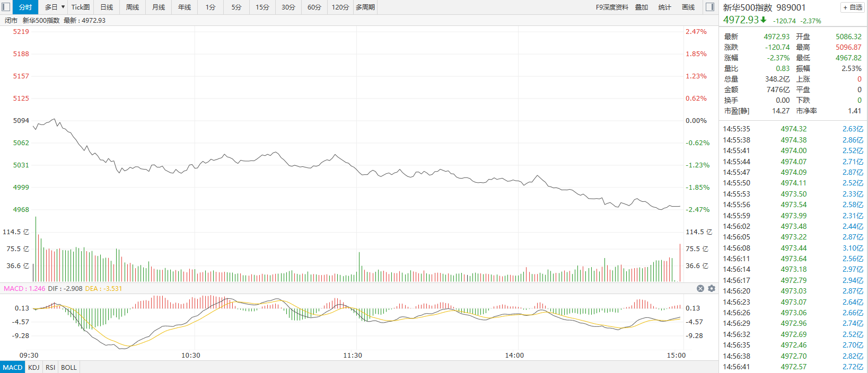This screenshot has height=373, width=868.
Task: Open MACD indicator settings gear
Action: coord(712,288)
